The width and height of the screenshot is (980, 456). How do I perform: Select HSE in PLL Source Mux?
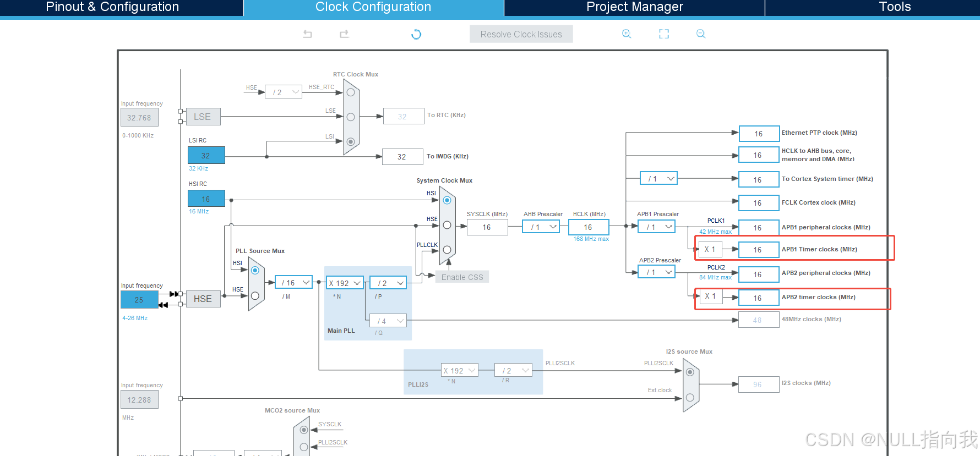click(255, 296)
